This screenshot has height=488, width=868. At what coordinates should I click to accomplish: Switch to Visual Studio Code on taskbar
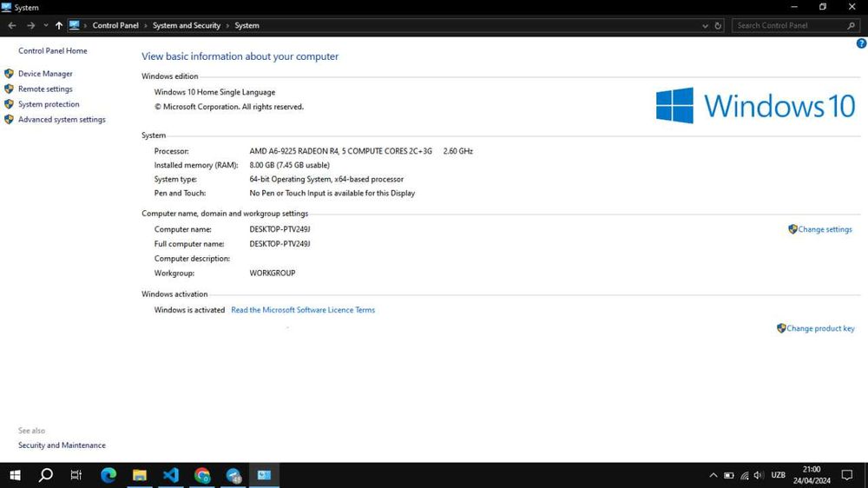[171, 475]
